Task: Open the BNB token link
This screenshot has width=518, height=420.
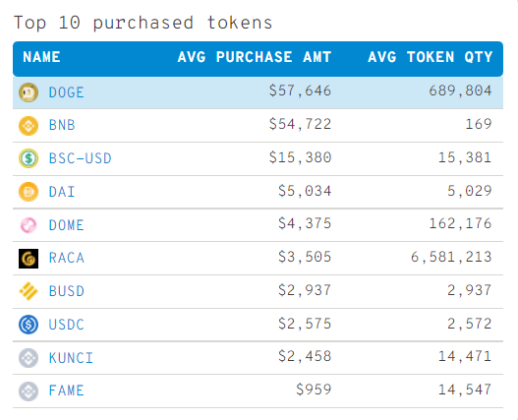Action: [x=62, y=125]
